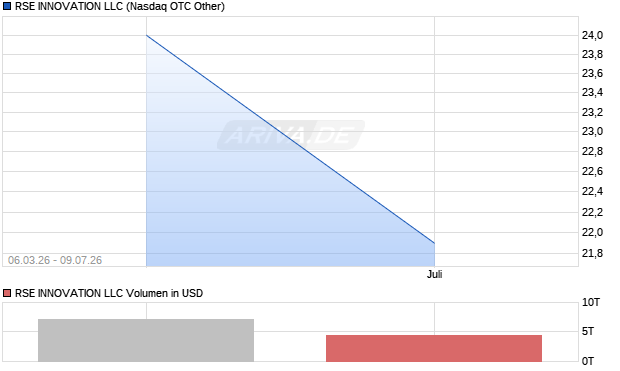The height and width of the screenshot is (371, 620).
Task: Click the 22,0 price axis label
Action: (x=592, y=232)
